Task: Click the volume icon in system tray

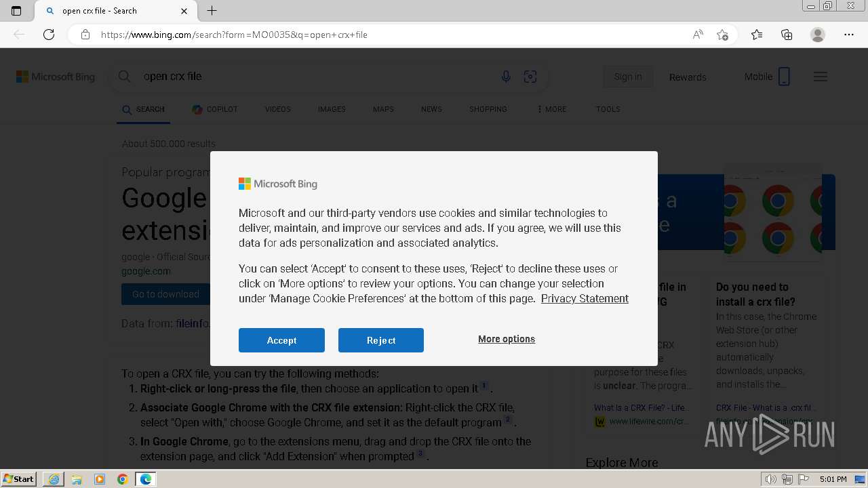Action: click(771, 479)
